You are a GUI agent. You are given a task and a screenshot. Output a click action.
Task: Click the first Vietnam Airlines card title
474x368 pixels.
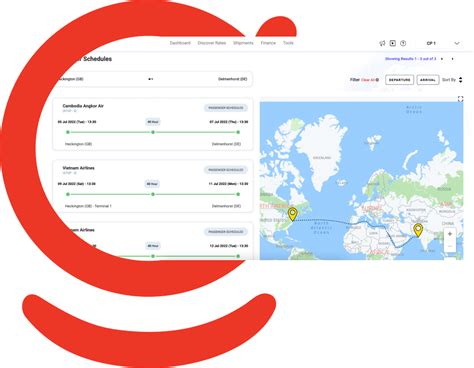78,168
